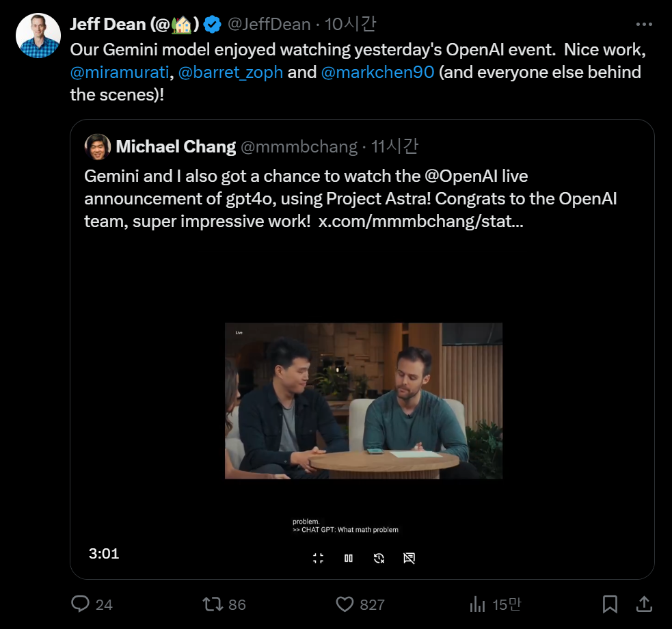
Task: Open the @barret_zoph mention link
Action: [230, 72]
